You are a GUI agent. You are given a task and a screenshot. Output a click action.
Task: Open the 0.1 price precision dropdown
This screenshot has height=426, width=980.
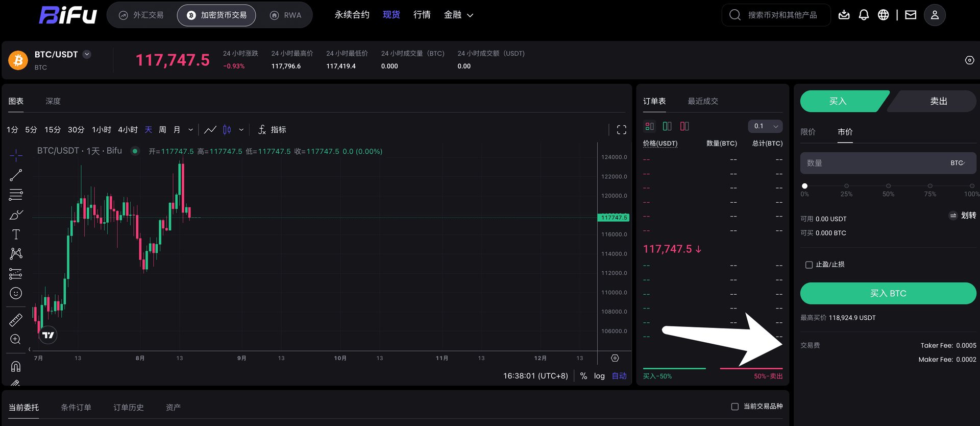point(765,126)
